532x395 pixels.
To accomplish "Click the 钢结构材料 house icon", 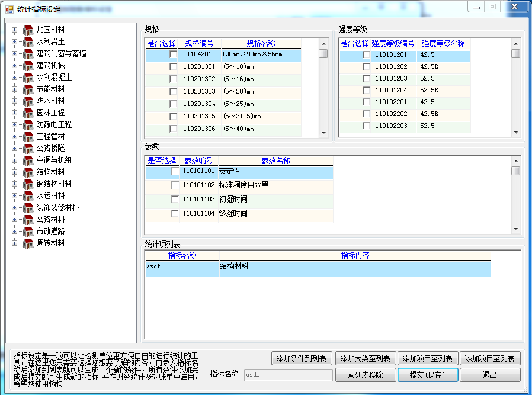I will 28,184.
